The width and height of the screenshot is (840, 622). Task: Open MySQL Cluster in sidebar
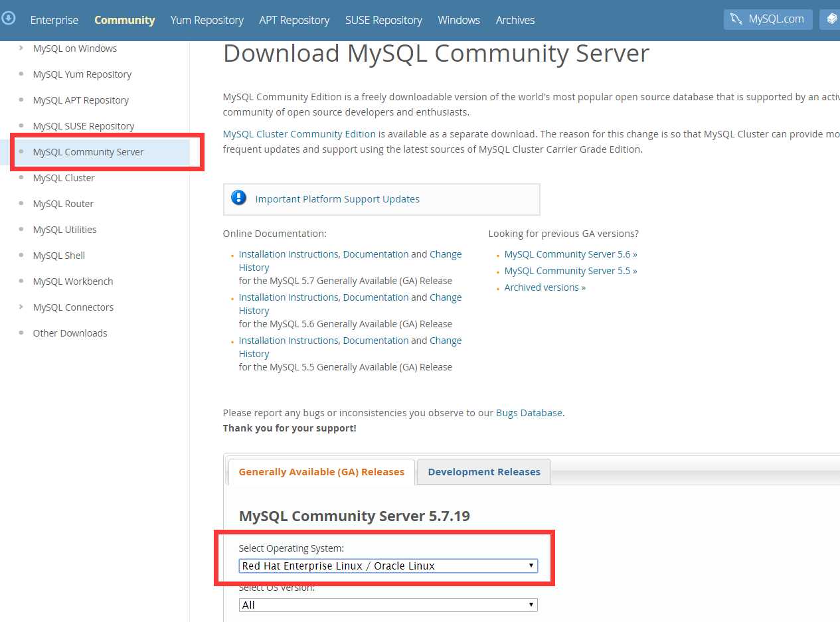click(x=64, y=178)
